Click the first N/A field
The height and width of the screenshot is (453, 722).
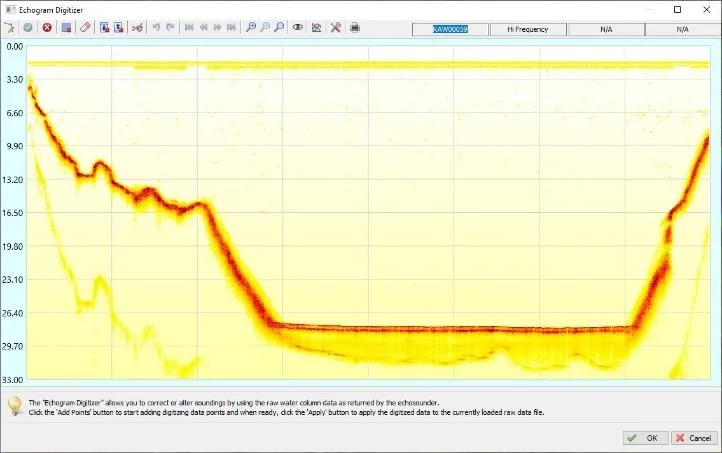point(606,29)
